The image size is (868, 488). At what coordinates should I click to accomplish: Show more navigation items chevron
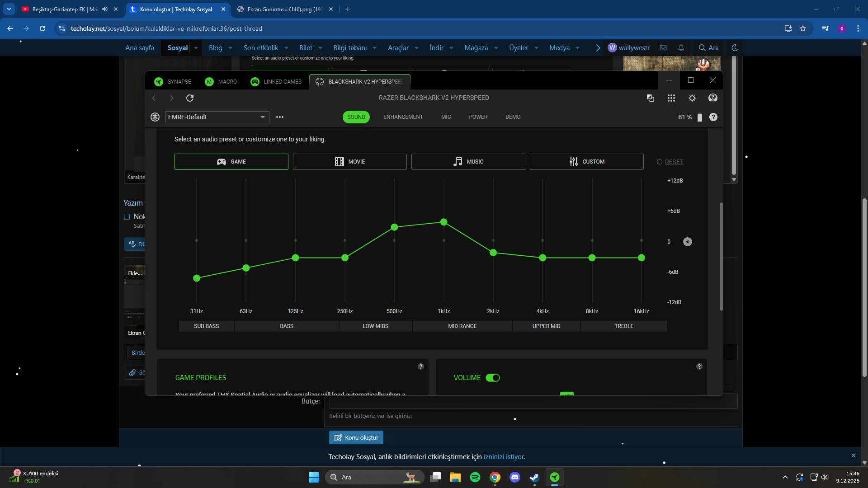[598, 48]
